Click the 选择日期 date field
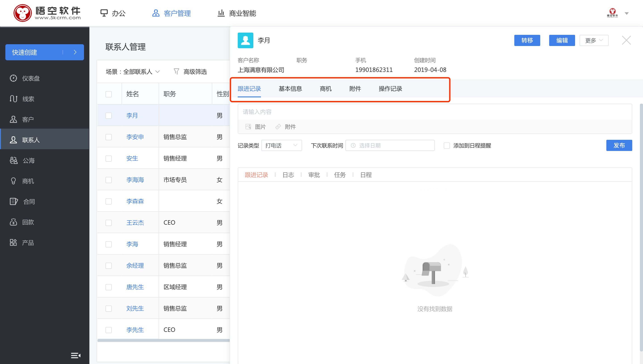The width and height of the screenshot is (643, 364). 390,146
